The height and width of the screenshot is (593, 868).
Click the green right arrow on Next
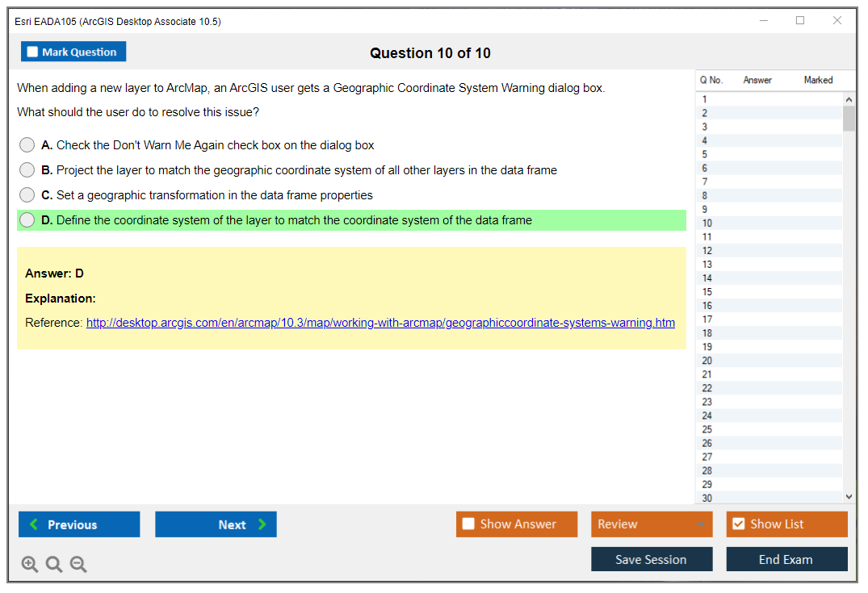pyautogui.click(x=262, y=524)
